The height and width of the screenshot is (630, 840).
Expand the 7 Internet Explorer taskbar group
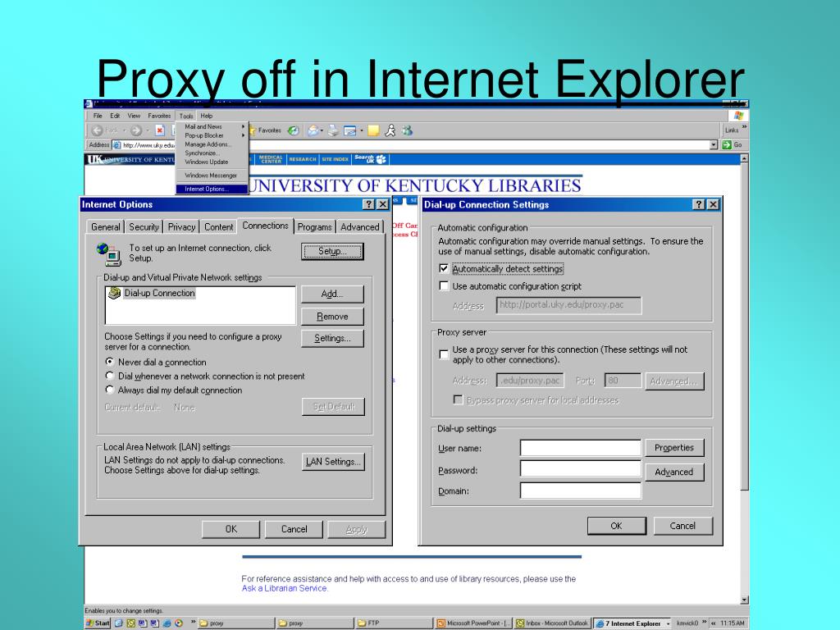click(x=668, y=623)
